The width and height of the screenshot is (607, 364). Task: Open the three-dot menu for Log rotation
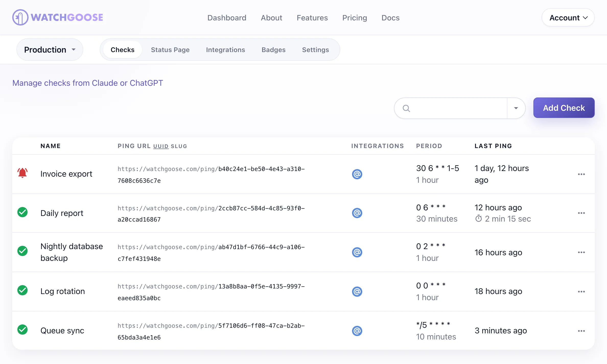click(581, 292)
